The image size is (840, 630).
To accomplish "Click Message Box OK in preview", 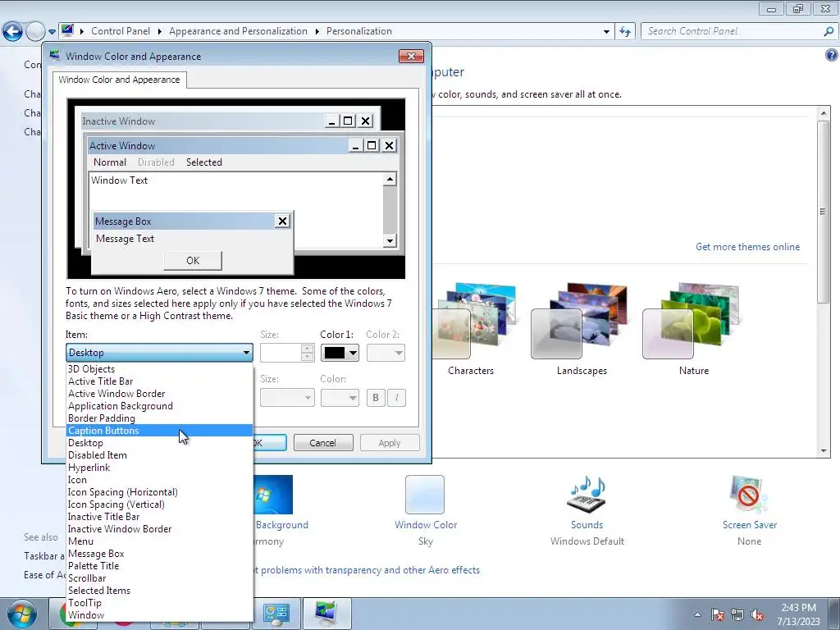I will pos(193,260).
